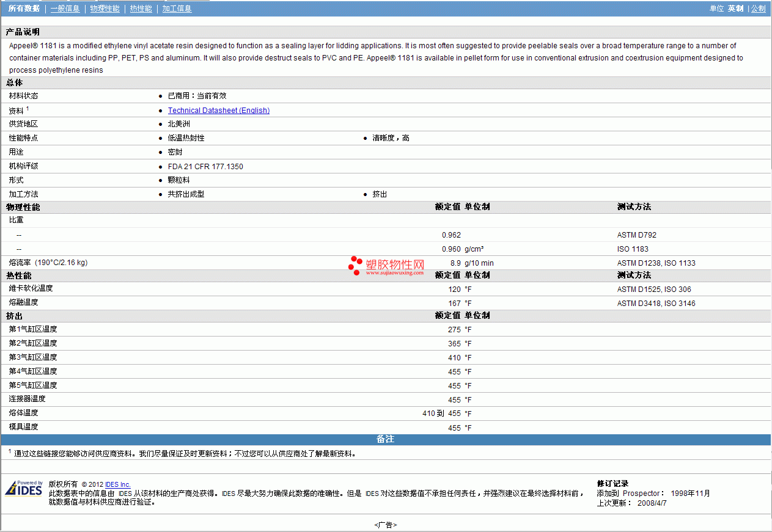Click the 模具温度 label
Screen dimensions: 772x532
click(x=23, y=427)
